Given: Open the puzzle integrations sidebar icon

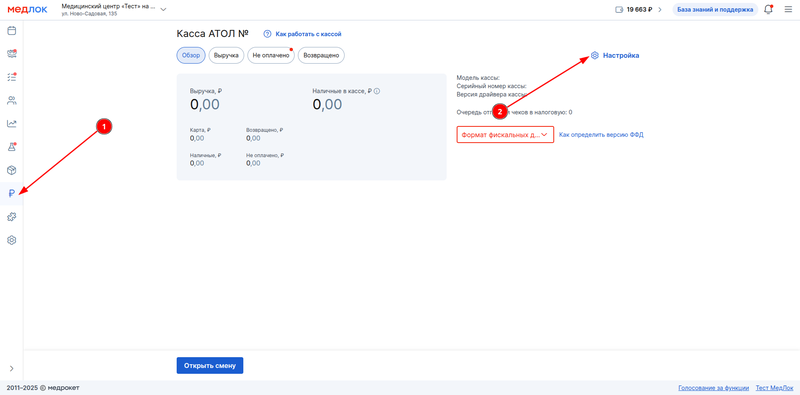Looking at the screenshot, I should coord(11,217).
